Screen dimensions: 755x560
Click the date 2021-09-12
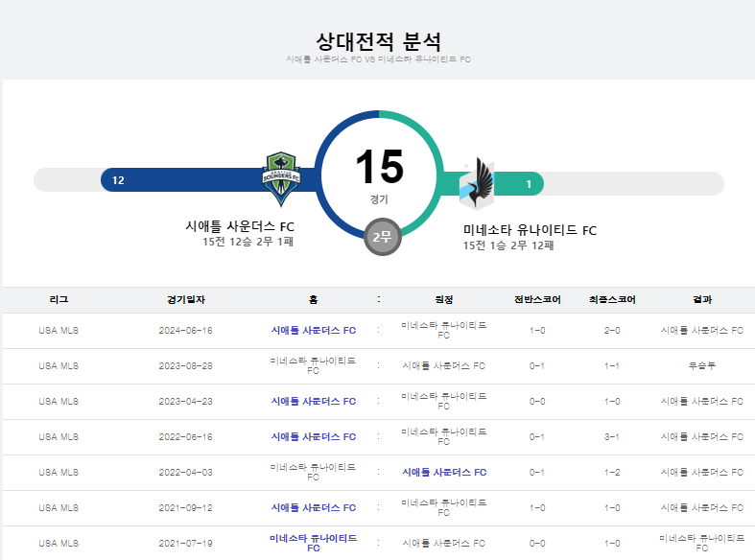point(185,508)
